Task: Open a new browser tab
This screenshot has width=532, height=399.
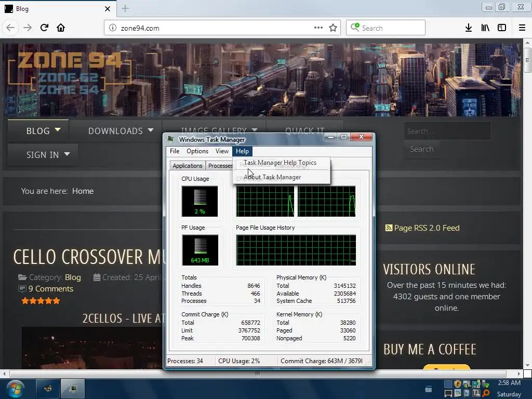Action: click(x=125, y=8)
